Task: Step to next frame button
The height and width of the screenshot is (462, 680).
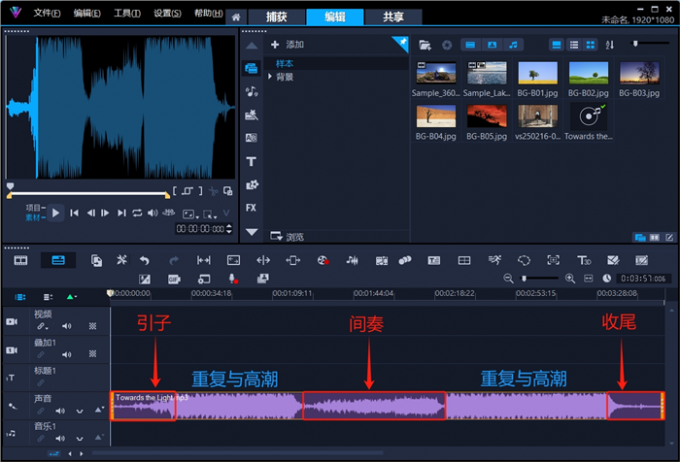Action: (x=105, y=213)
